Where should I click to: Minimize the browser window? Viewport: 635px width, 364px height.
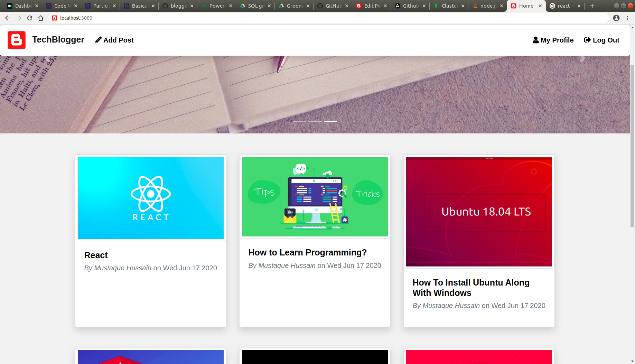(x=616, y=6)
